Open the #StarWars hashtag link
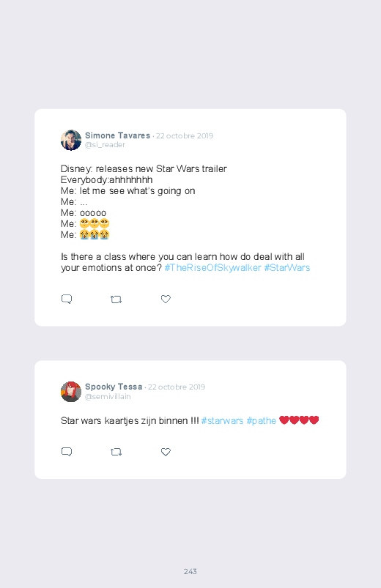This screenshot has width=381, height=588. point(287,268)
